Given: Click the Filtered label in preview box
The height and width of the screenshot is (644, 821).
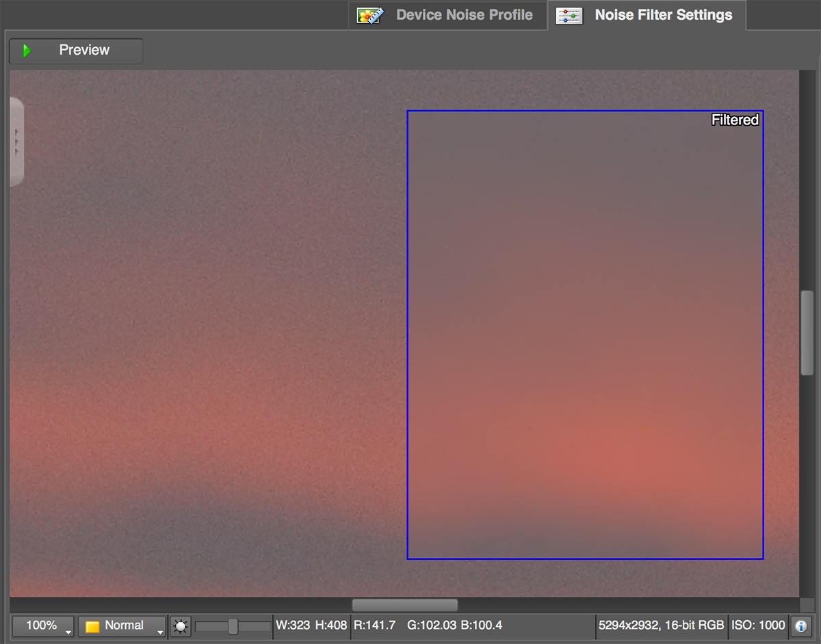Looking at the screenshot, I should pyautogui.click(x=735, y=120).
